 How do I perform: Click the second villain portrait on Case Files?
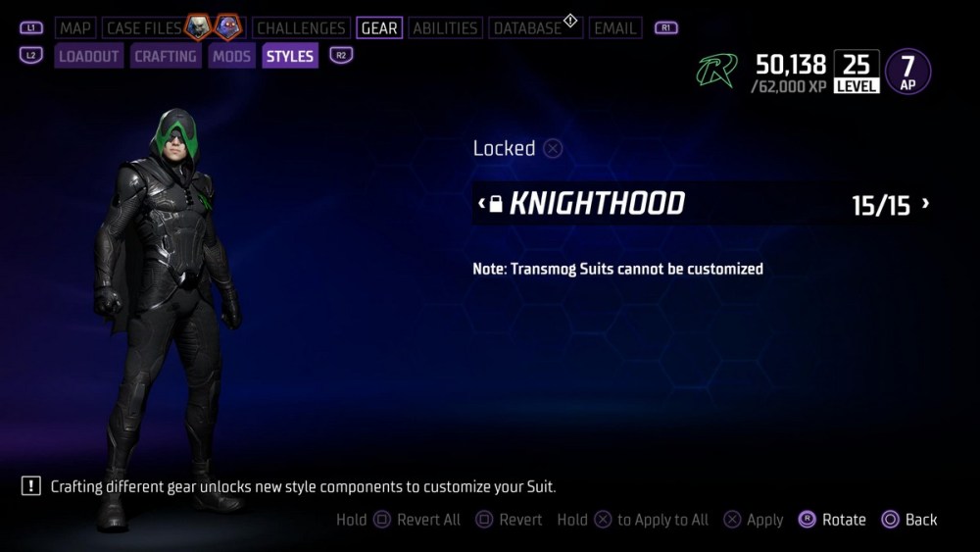[x=227, y=26]
